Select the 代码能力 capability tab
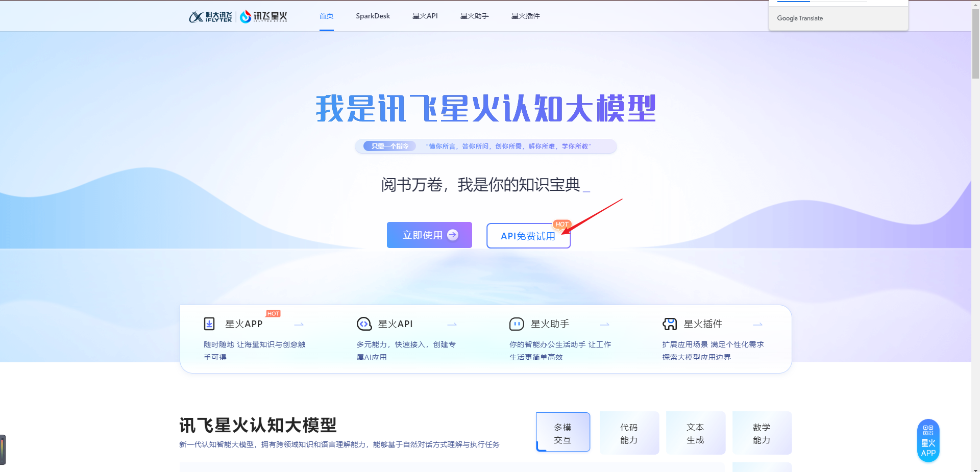980x472 pixels. tap(629, 433)
